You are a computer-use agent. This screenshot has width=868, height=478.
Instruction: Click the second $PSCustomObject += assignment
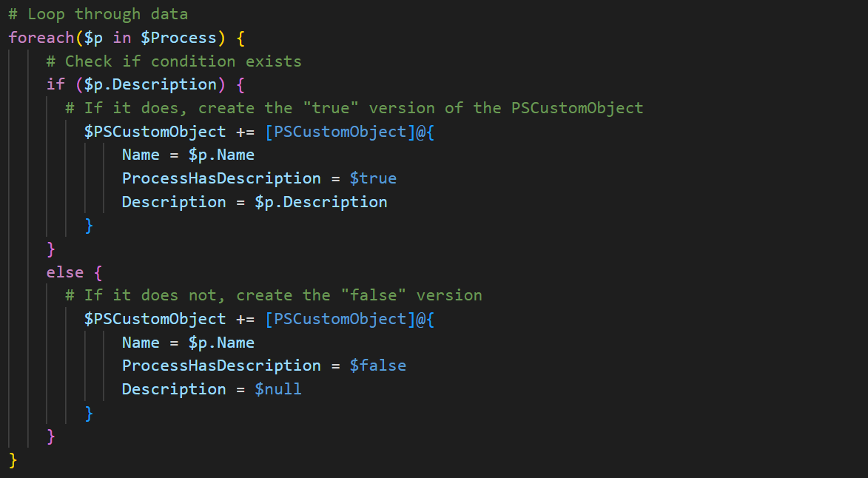coord(169,319)
